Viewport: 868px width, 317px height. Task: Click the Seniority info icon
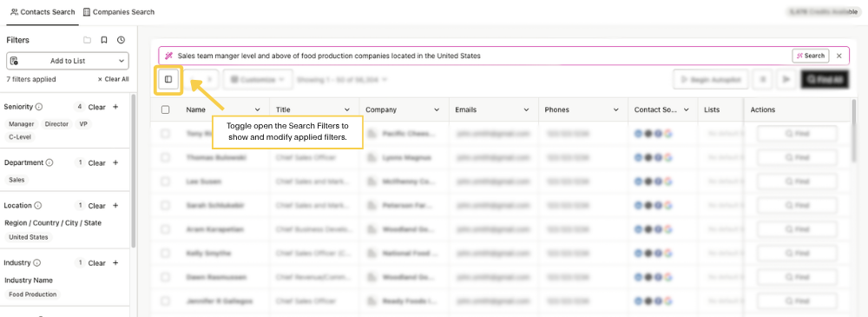(x=39, y=107)
